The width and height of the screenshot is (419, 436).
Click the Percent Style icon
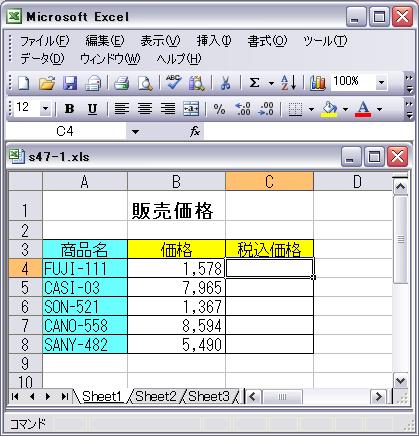tap(219, 109)
